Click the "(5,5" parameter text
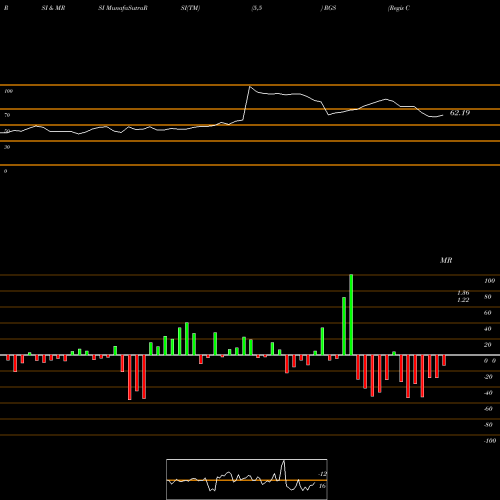The height and width of the screenshot is (500, 500). (257, 8)
